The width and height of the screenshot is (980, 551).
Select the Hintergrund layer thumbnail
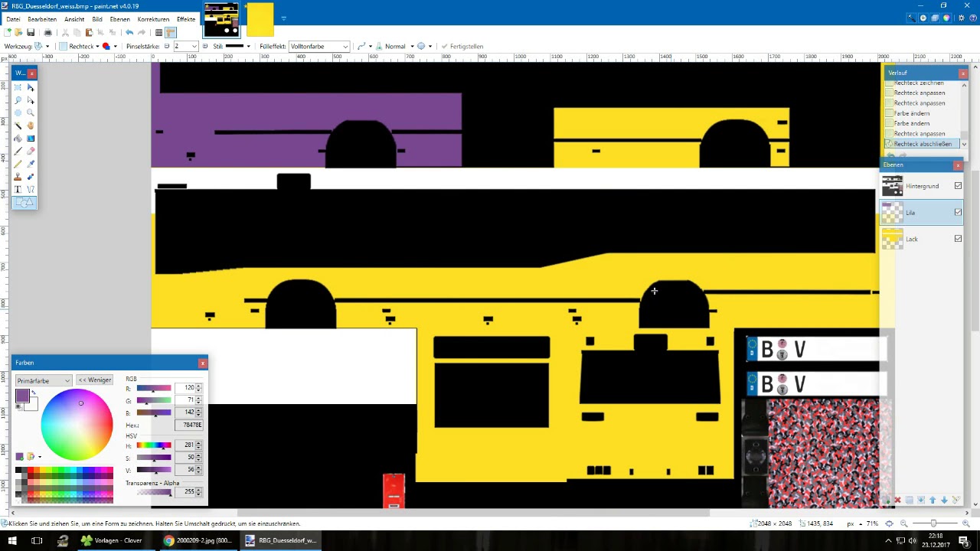[x=892, y=186]
